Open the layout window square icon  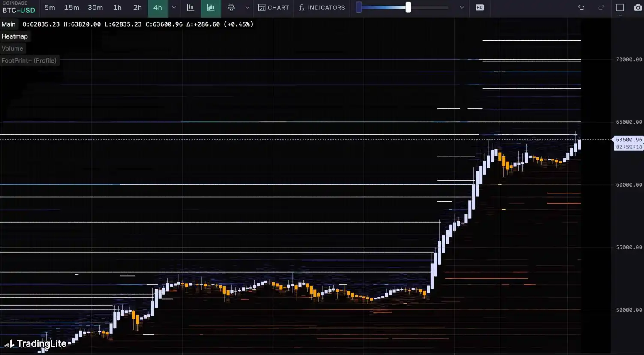620,8
